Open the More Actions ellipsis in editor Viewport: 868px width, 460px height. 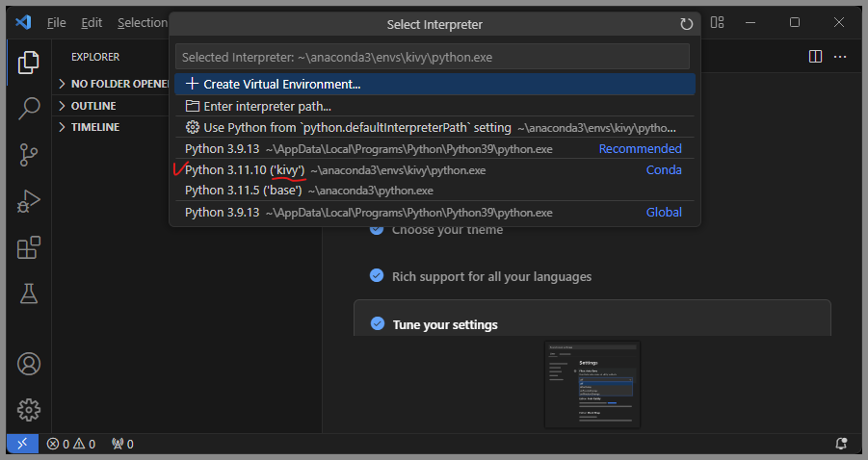pos(840,57)
